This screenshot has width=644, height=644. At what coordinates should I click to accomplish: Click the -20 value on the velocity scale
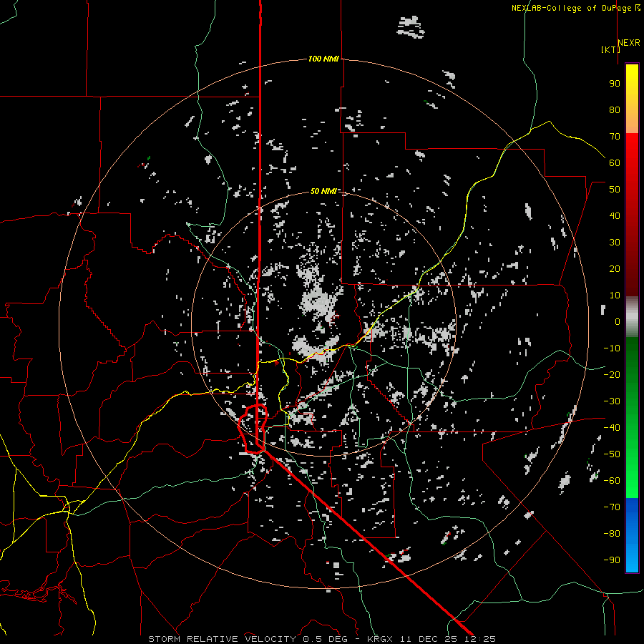pos(612,375)
